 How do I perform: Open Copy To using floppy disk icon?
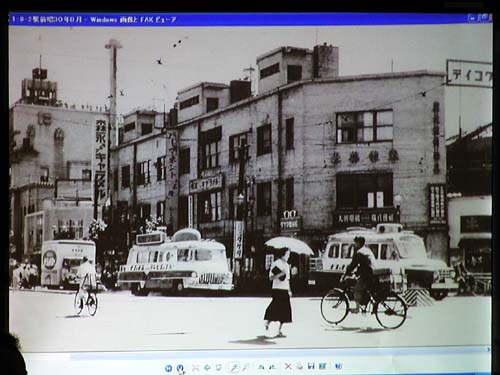click(x=311, y=366)
